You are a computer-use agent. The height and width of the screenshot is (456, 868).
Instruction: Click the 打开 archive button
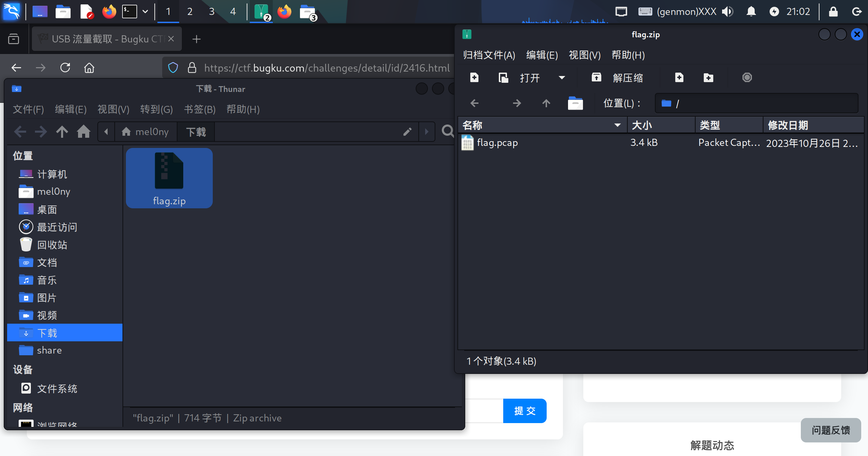(520, 78)
